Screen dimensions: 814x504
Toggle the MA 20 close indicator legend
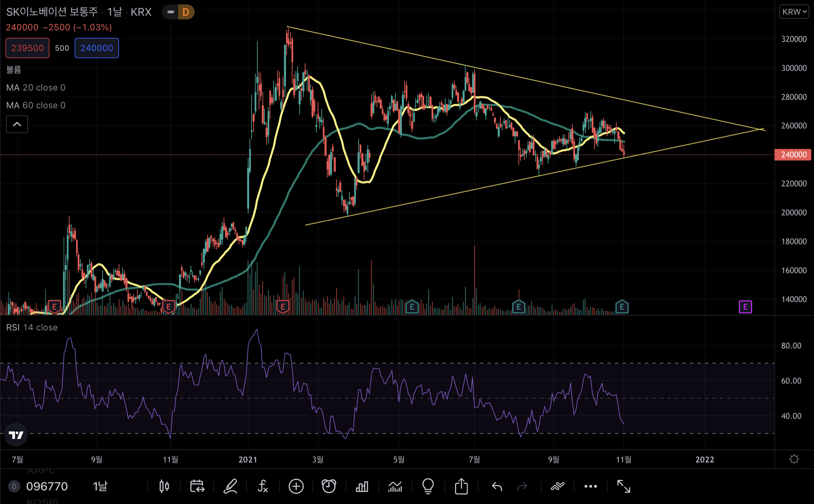tap(36, 88)
